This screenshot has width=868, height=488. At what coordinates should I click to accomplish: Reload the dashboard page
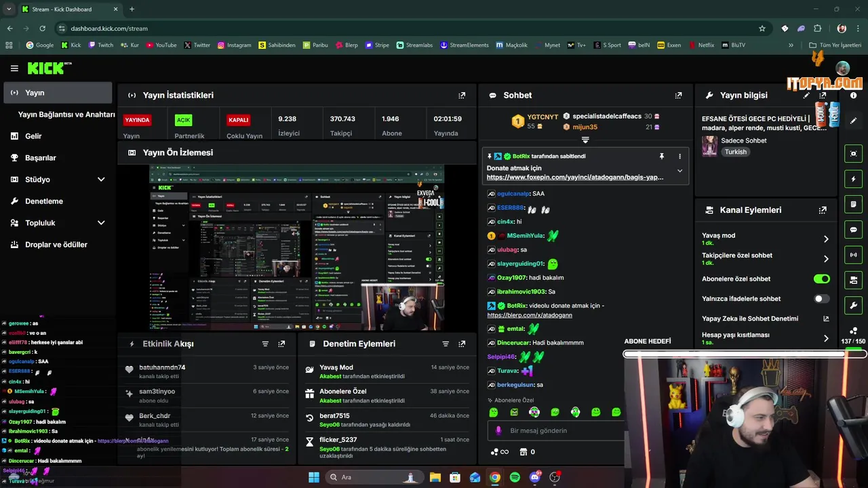(x=42, y=28)
